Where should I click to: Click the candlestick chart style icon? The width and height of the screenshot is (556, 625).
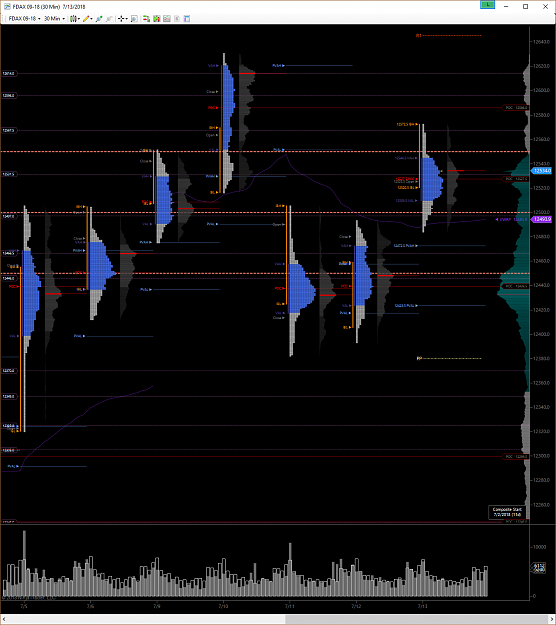pyautogui.click(x=73, y=18)
